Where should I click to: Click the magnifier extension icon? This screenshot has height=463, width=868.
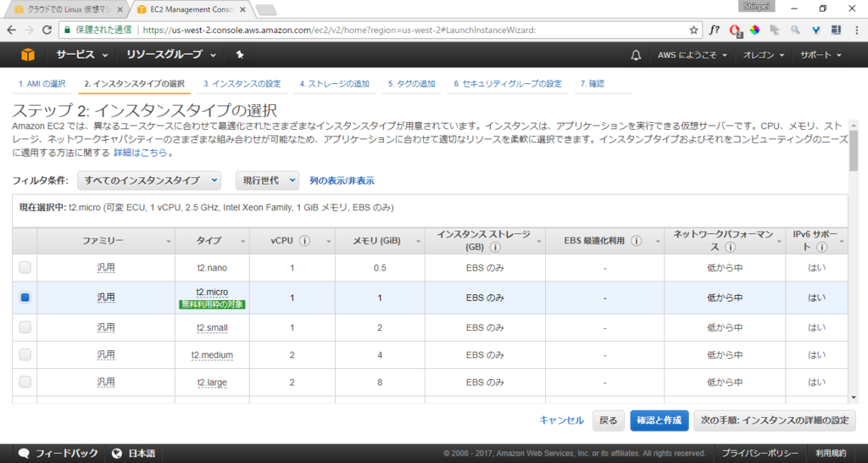pos(795,30)
